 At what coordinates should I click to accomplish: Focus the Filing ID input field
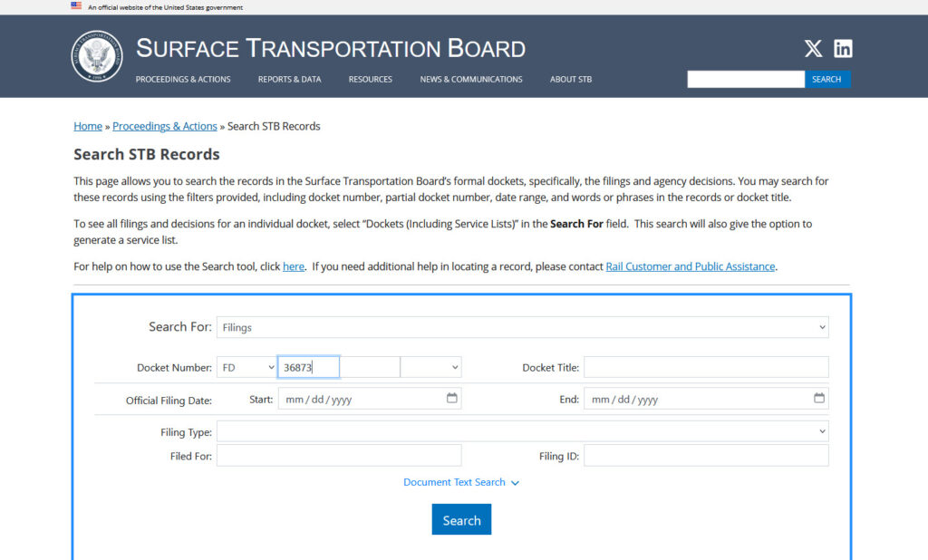[x=706, y=456]
